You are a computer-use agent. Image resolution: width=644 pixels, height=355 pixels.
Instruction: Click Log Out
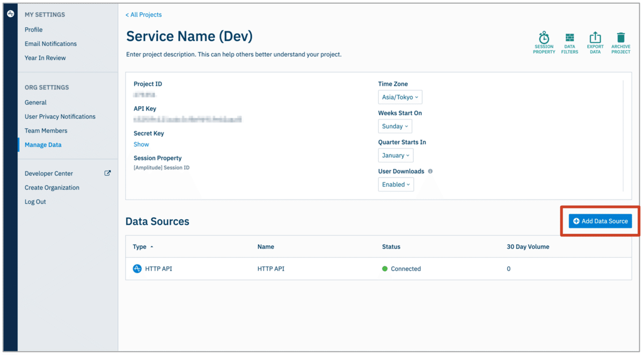click(x=35, y=202)
